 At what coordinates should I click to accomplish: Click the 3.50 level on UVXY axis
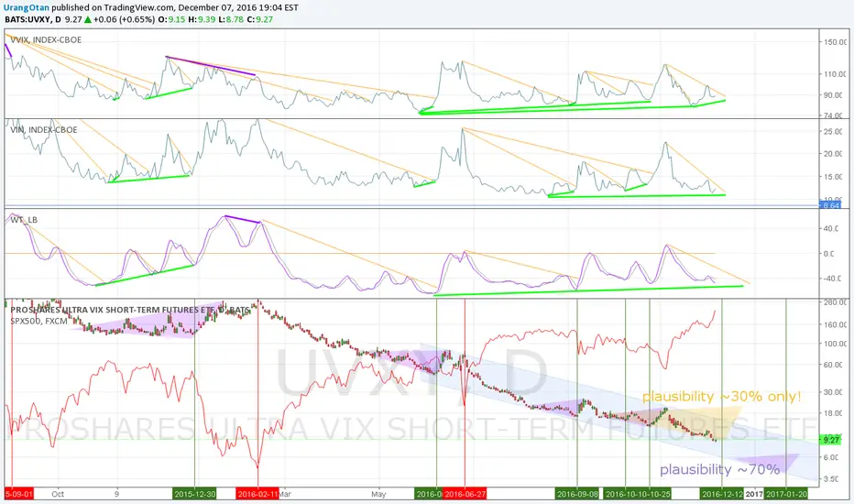832,479
